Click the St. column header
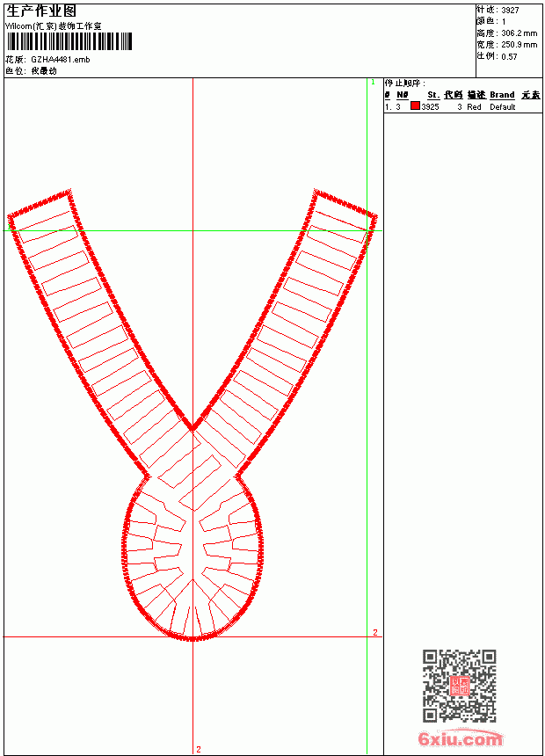The width and height of the screenshot is (545, 756). pos(433,95)
